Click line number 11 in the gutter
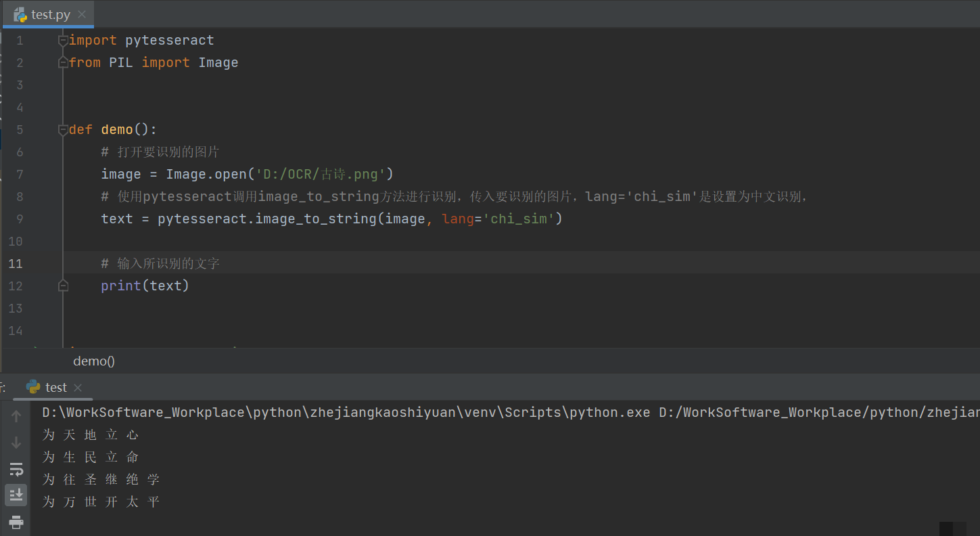The width and height of the screenshot is (980, 536). pos(16,263)
